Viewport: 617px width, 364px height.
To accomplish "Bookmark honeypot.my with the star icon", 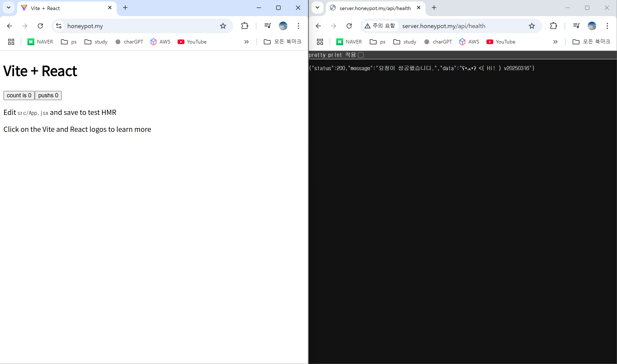I will coord(223,26).
